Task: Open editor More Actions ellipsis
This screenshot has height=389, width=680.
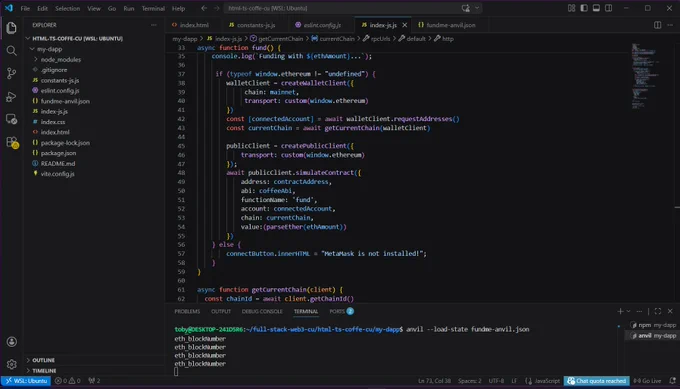Action: pos(670,25)
